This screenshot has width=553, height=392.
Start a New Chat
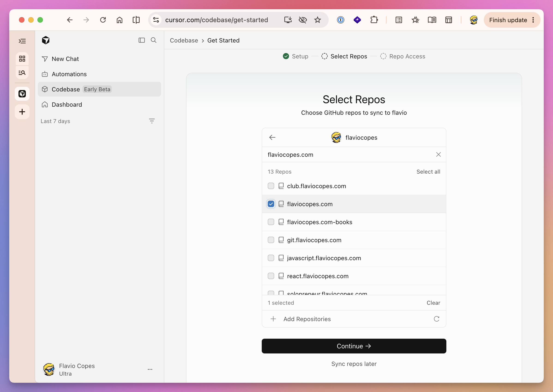(x=99, y=59)
